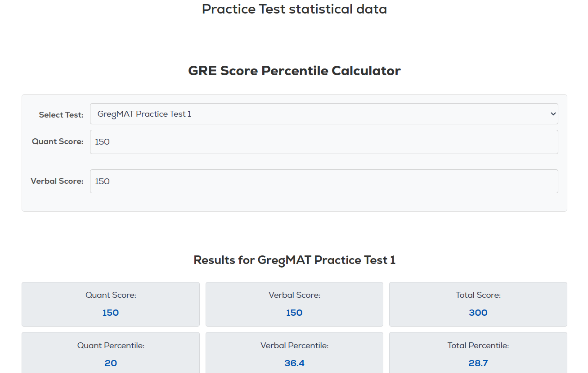The image size is (588, 373).
Task: Click the 'Verbal Percentile:' card label
Action: click(294, 346)
